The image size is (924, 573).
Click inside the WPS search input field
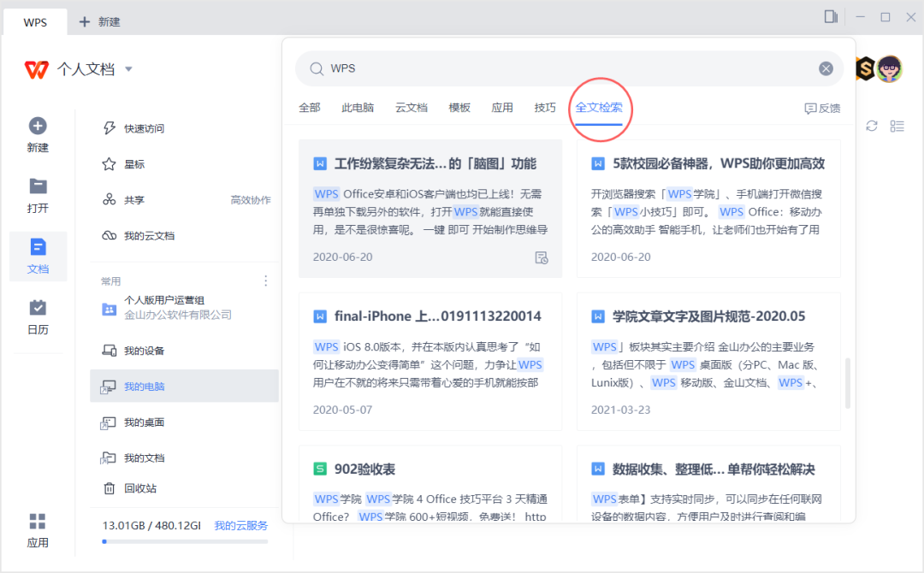click(565, 68)
